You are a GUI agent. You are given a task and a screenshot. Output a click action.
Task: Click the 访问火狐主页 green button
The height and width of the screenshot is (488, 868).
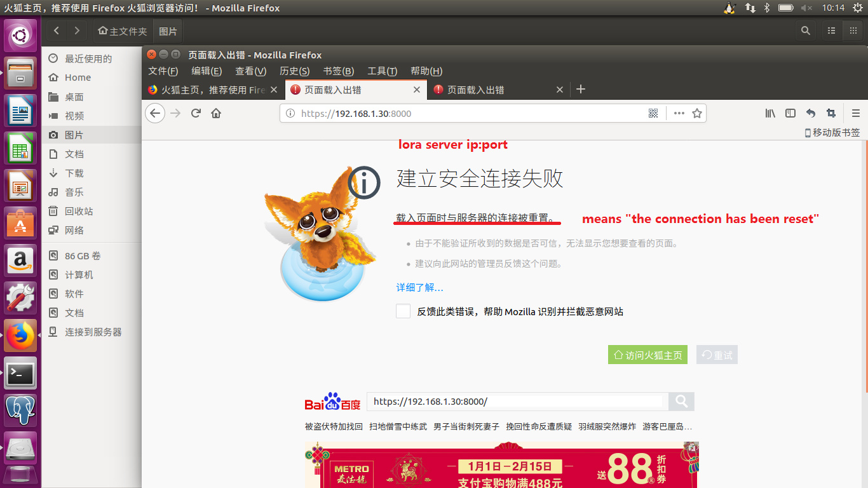pos(648,355)
